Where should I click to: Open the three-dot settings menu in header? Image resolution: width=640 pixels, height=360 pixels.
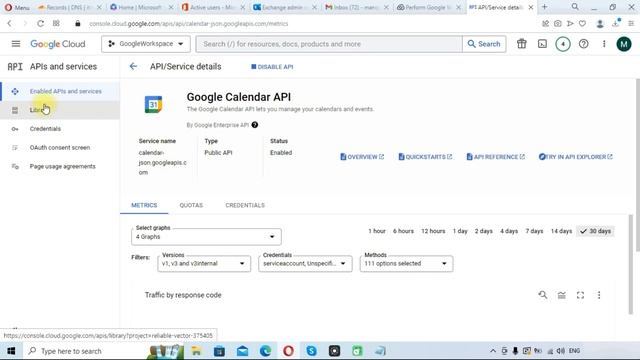pyautogui.click(x=604, y=44)
